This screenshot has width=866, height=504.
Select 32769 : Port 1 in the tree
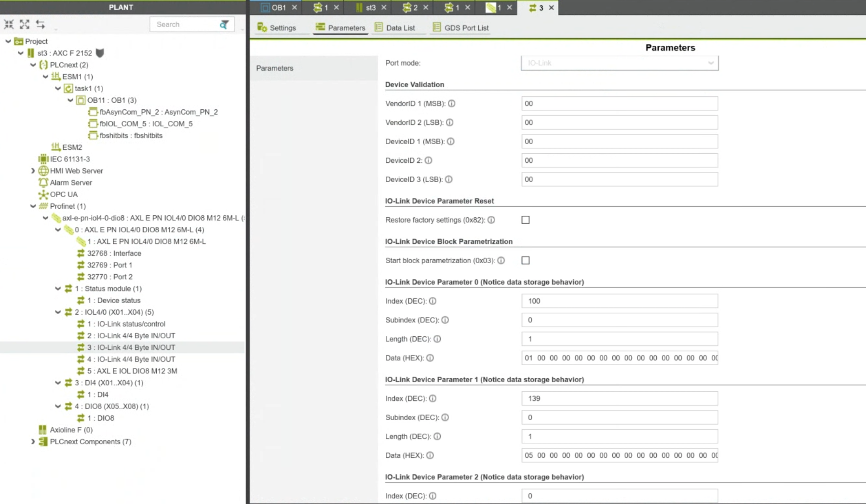pyautogui.click(x=109, y=265)
